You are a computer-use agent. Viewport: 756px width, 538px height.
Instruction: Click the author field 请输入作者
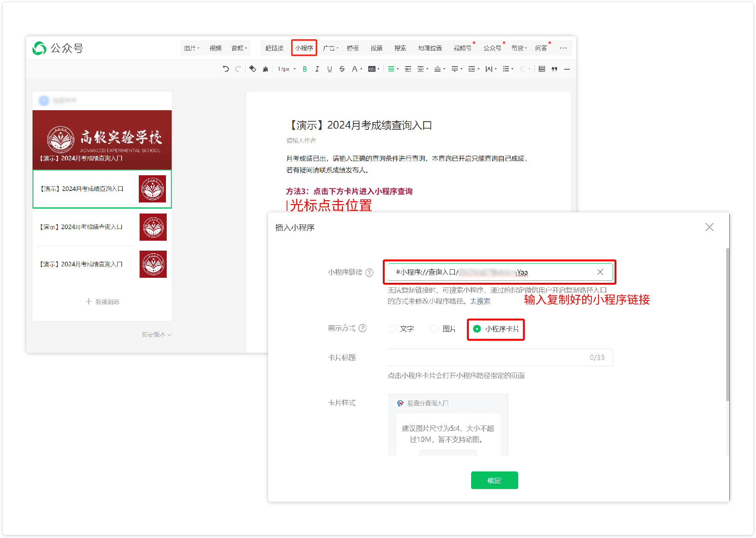click(301, 140)
